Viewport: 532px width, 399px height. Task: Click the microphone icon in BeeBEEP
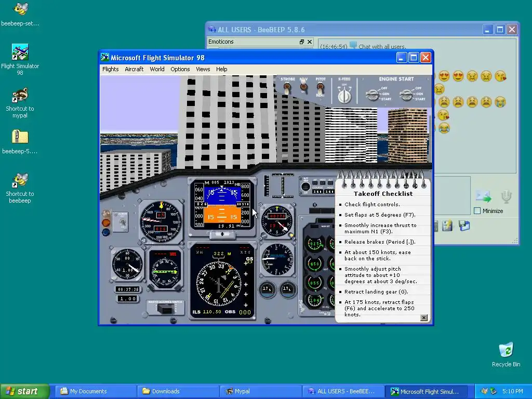[x=506, y=196]
